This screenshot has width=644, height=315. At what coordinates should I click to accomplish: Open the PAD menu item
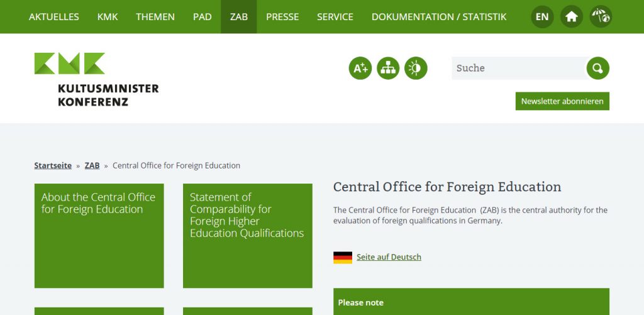point(203,17)
